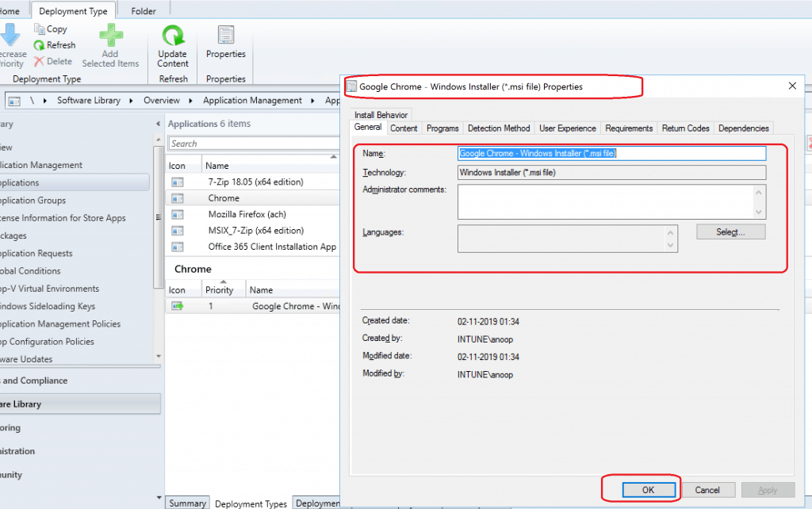Expand the Software Library breadcrumb arrow

pos(131,101)
